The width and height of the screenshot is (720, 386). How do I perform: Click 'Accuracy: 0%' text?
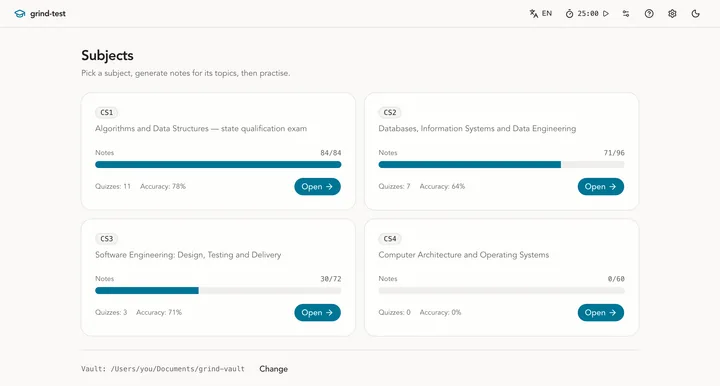(440, 312)
